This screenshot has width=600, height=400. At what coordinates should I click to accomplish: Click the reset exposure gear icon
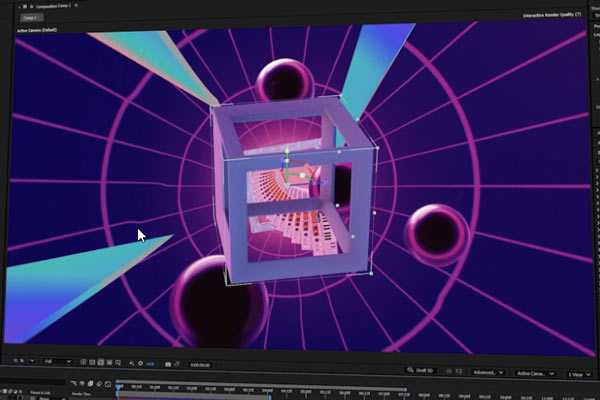pyautogui.click(x=140, y=363)
